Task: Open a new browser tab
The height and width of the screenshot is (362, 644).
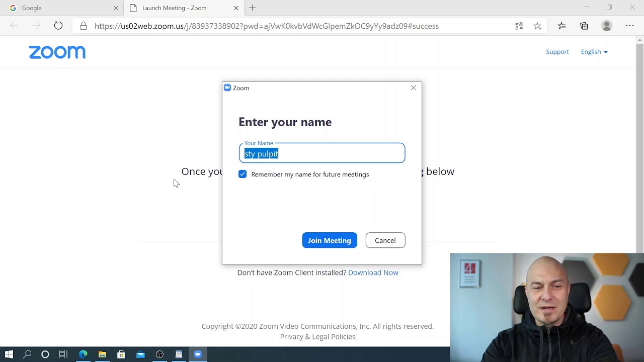Action: click(252, 8)
